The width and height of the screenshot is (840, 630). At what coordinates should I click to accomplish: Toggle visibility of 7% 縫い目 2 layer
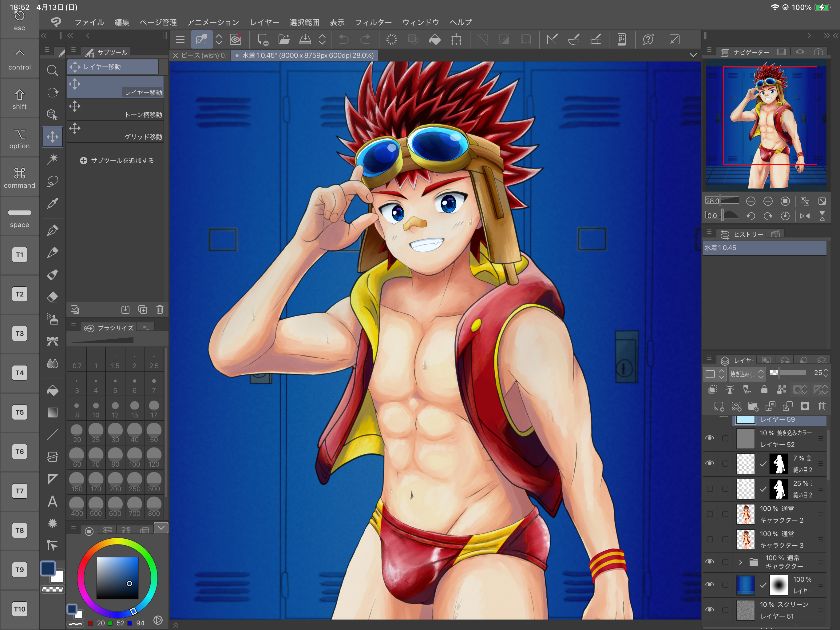pyautogui.click(x=709, y=463)
